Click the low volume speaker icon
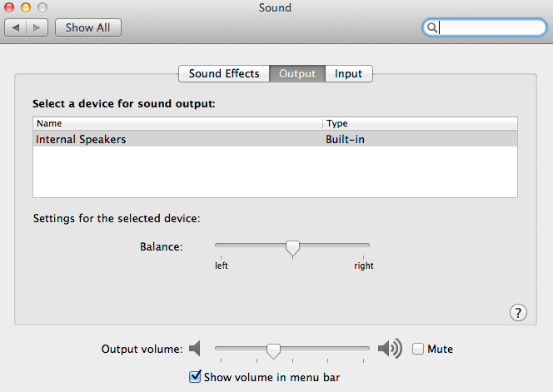Screen dimensions: 553x392 [195, 349]
